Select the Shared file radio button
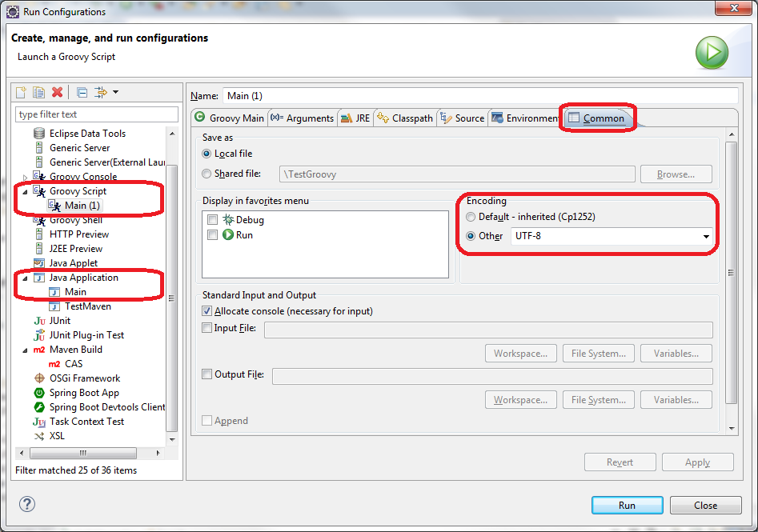Viewport: 758px width, 532px height. [207, 174]
